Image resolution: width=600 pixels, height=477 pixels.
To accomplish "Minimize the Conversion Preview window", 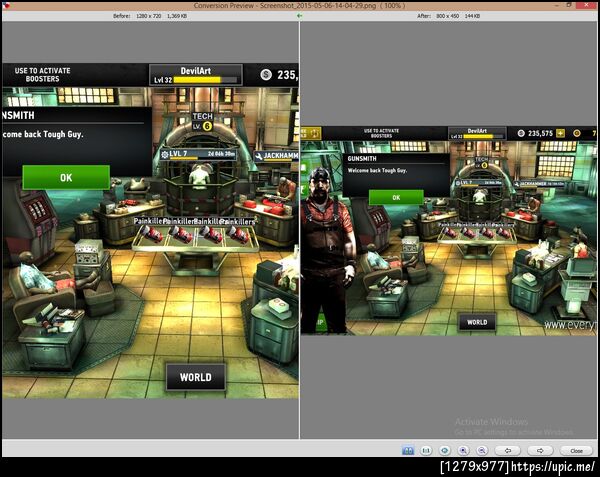I will tap(556, 5).
